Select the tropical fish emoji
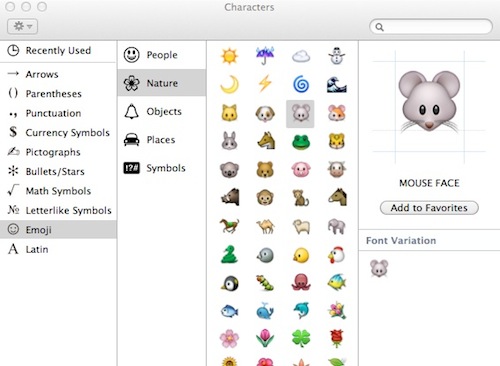500x366 pixels. point(337,282)
